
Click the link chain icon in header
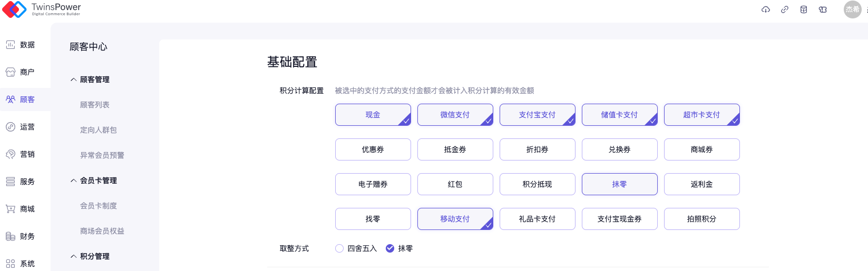(x=785, y=9)
